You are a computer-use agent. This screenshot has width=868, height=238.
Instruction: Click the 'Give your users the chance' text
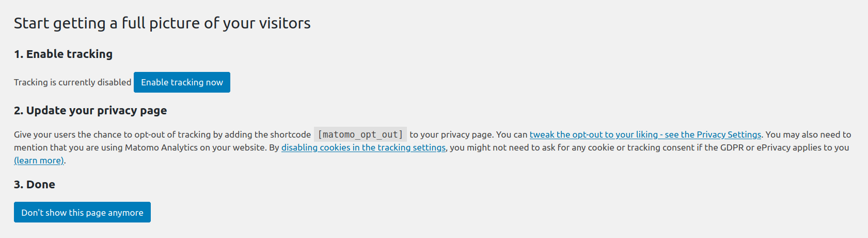point(67,135)
